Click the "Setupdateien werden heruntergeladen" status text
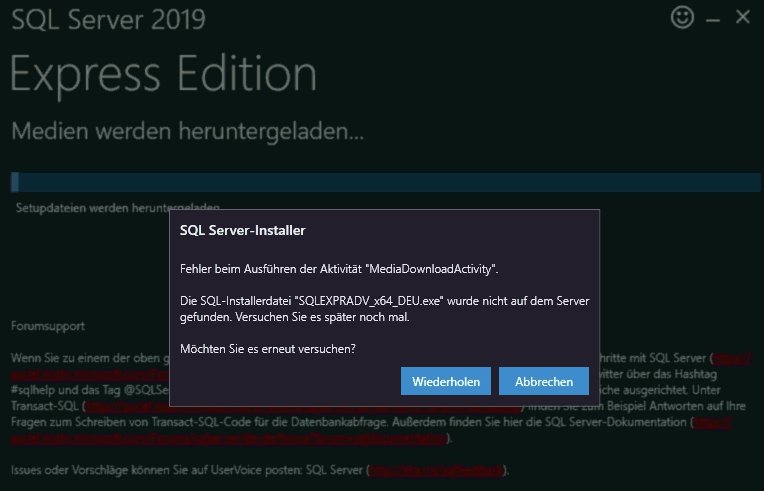This screenshot has height=491, width=764. (x=117, y=208)
